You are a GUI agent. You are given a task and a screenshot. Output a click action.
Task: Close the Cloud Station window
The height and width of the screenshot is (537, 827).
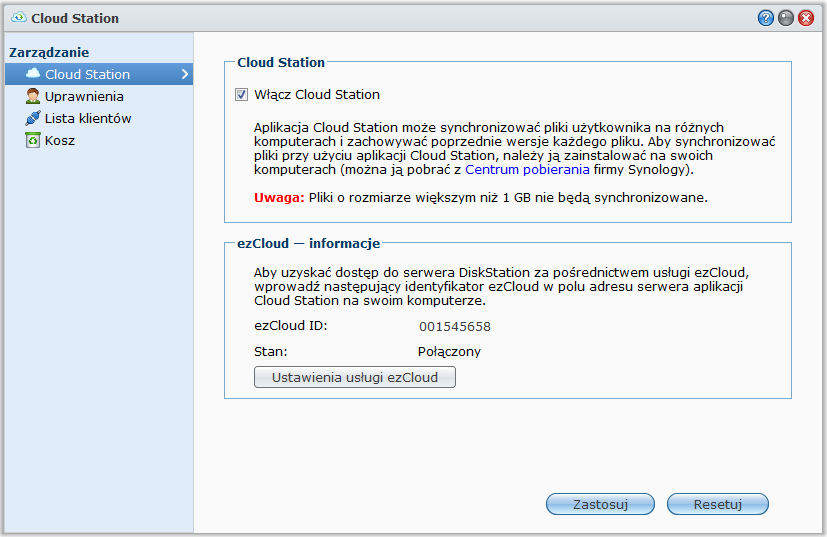pos(805,18)
